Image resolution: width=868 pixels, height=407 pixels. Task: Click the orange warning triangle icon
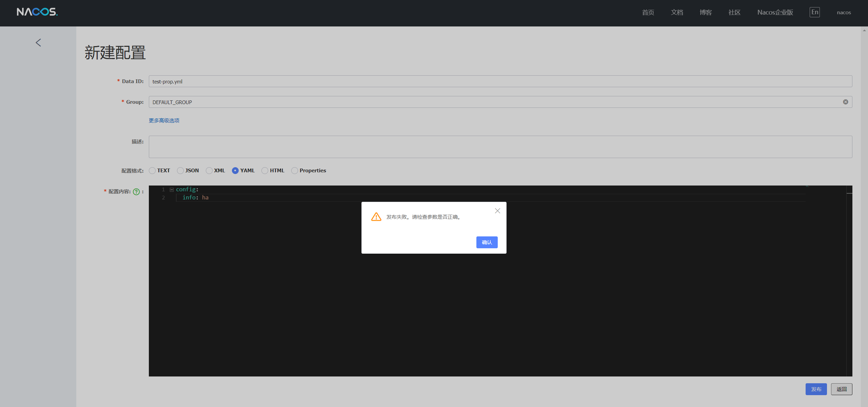tap(376, 217)
